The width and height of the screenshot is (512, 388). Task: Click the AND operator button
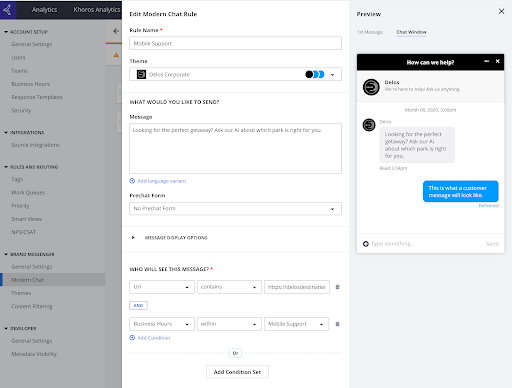coord(138,305)
